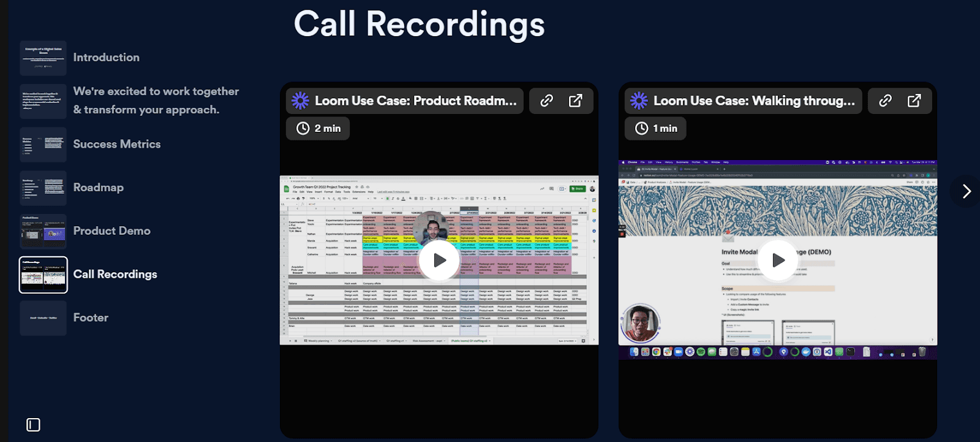
Task: Jump to Product Demo section
Action: coord(111,231)
